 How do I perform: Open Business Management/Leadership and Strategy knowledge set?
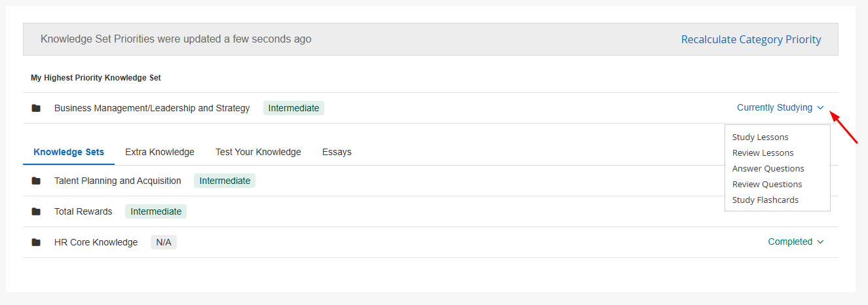tap(152, 108)
